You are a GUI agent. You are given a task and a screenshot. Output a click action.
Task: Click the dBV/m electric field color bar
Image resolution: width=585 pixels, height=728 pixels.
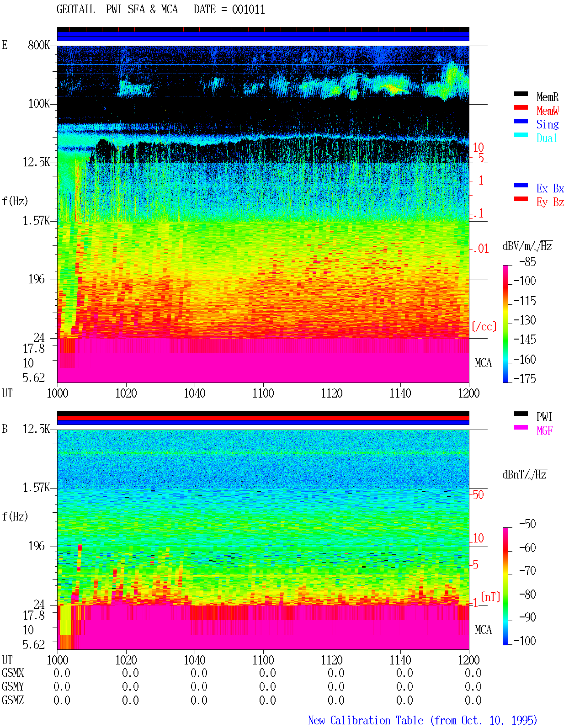(505, 324)
